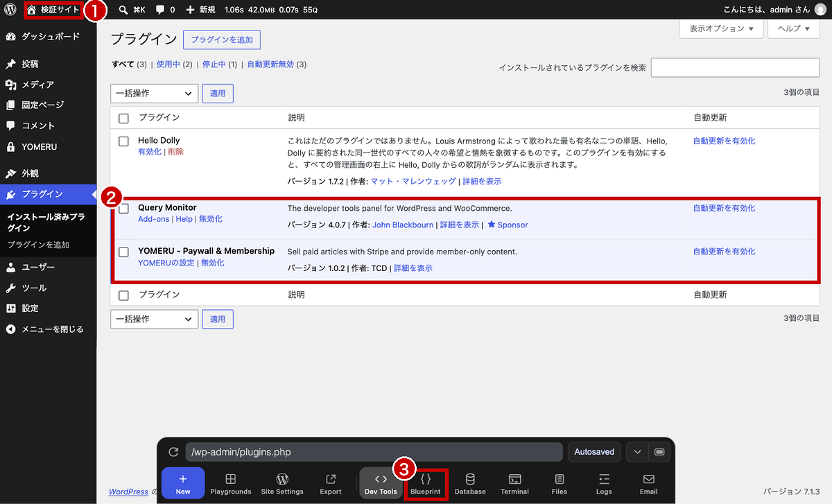Expand ヘルプ help tab

(x=794, y=28)
